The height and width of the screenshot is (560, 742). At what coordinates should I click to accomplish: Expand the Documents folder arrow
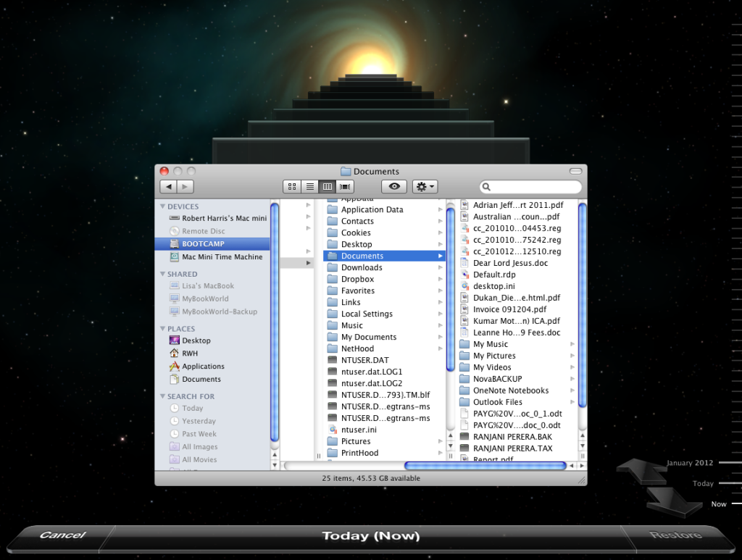tap(441, 256)
